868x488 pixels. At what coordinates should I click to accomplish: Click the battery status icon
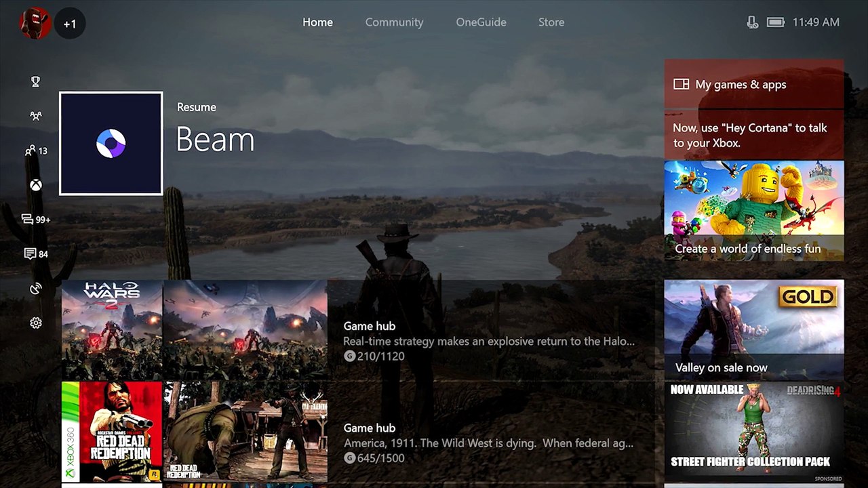776,22
